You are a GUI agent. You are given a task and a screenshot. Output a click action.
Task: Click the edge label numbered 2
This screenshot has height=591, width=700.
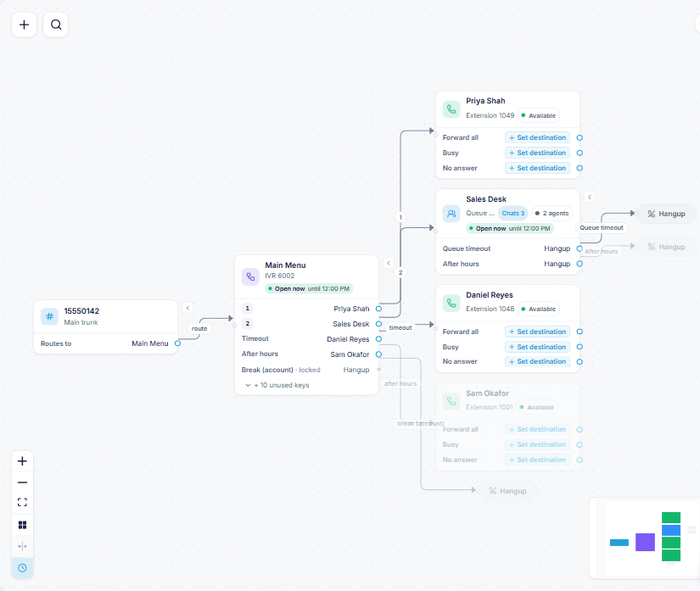coord(400,272)
